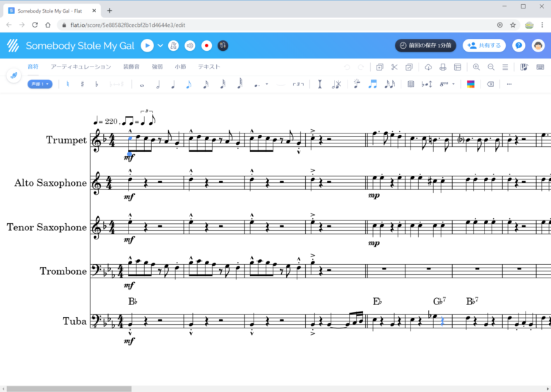Switch to the 強弱 tab
This screenshot has height=392, width=551.
[157, 66]
